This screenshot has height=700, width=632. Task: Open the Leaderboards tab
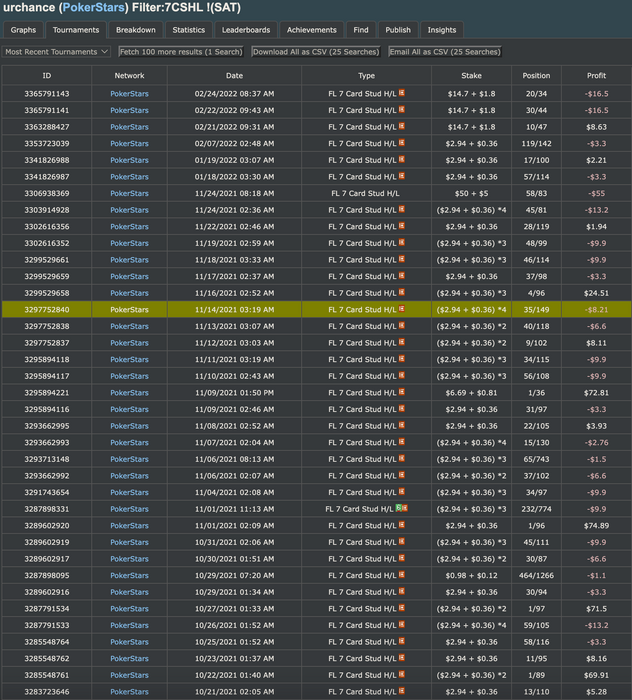point(246,30)
